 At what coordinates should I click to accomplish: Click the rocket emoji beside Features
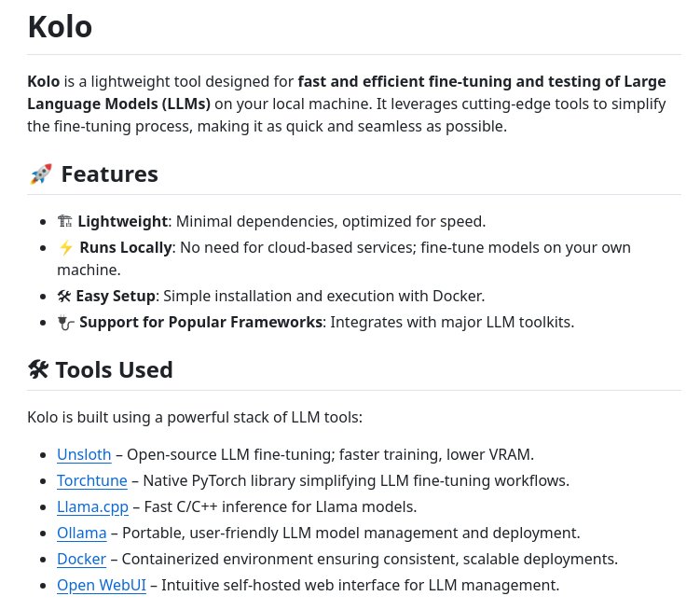pyautogui.click(x=41, y=173)
